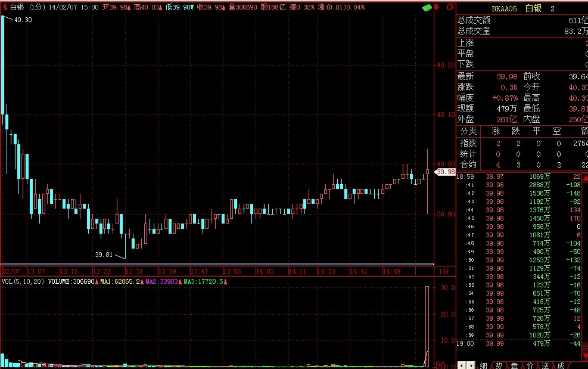Screen dimensions: 588x369
Task: Open the 细 tab at the bottom
Action: point(483,365)
